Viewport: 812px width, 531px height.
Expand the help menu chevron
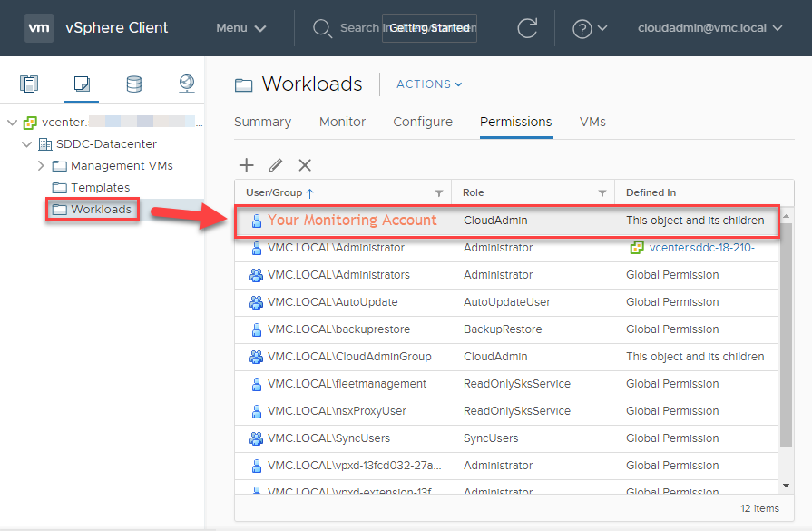click(x=602, y=28)
